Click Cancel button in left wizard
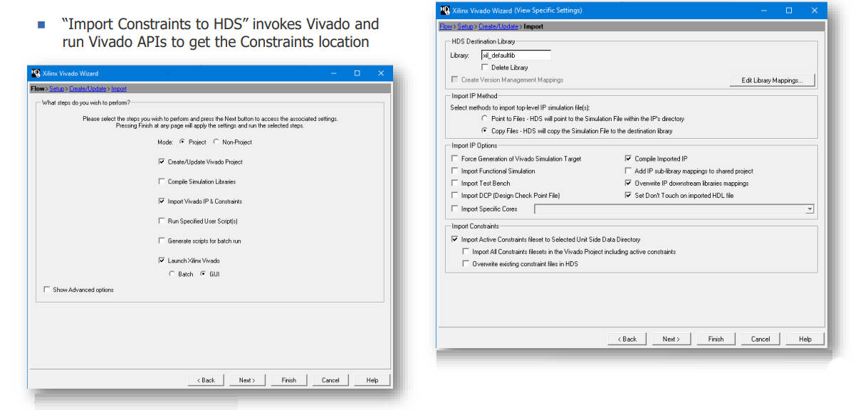Image resolution: width=868 pixels, height=410 pixels. point(330,380)
